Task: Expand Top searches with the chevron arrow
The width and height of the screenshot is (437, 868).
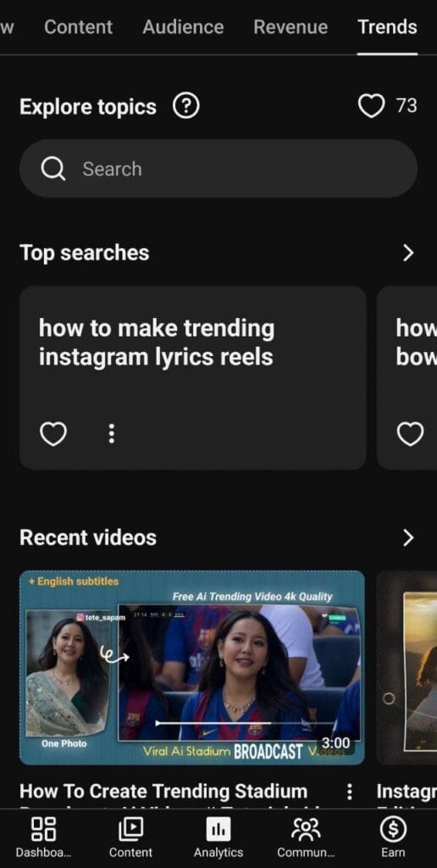Action: coord(408,253)
